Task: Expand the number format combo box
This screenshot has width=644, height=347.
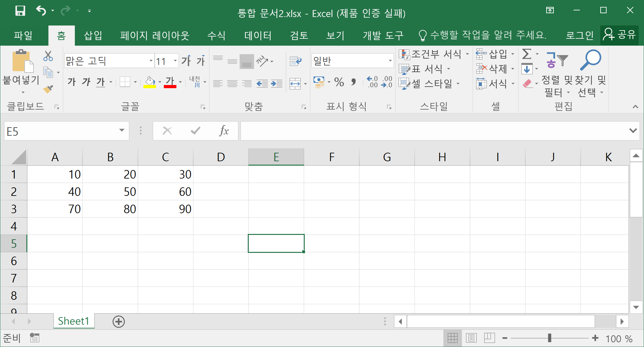Action: (390, 61)
